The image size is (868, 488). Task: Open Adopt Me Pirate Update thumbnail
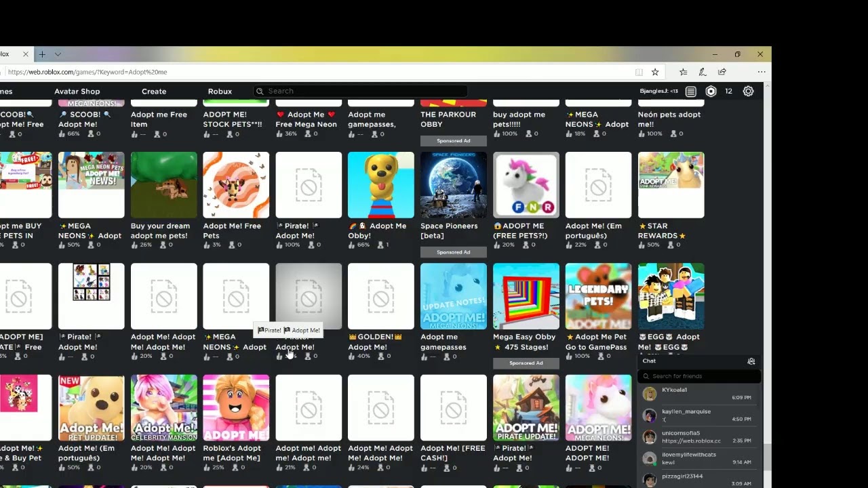tap(526, 407)
